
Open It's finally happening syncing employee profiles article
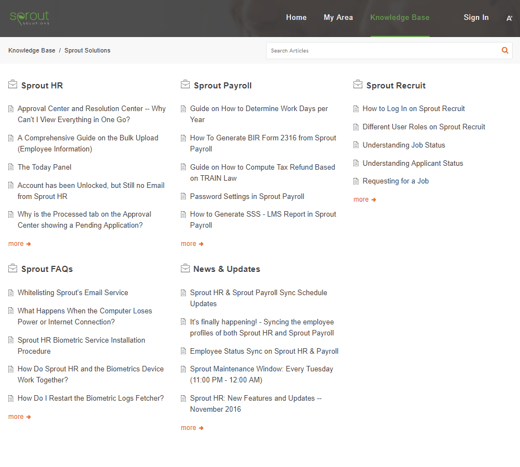(x=262, y=327)
